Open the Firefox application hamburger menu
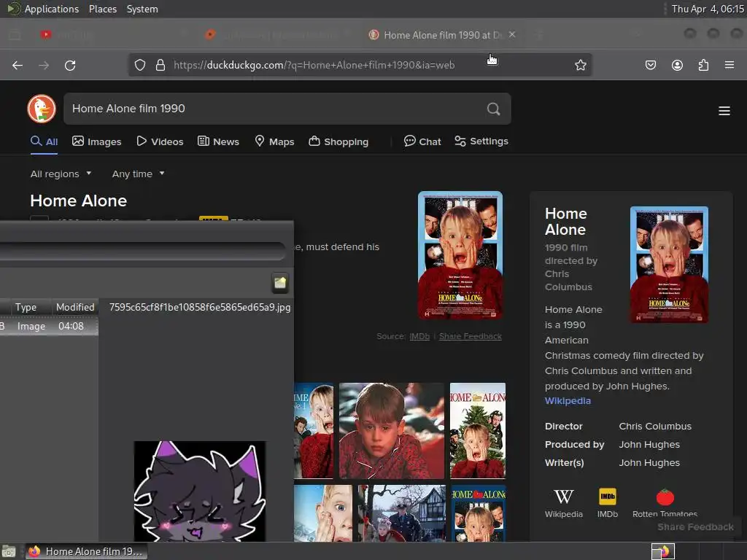Image resolution: width=747 pixels, height=560 pixels. click(729, 65)
